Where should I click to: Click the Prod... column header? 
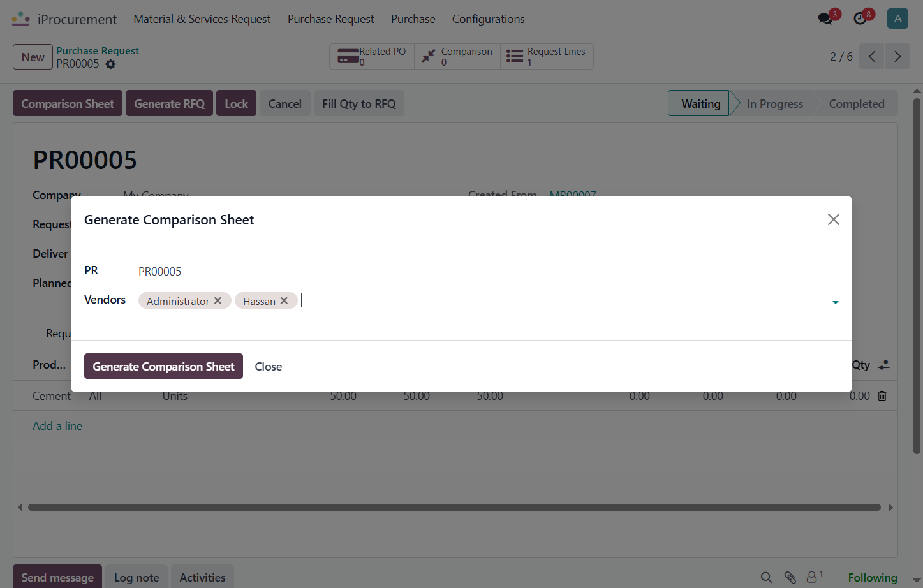tap(49, 365)
